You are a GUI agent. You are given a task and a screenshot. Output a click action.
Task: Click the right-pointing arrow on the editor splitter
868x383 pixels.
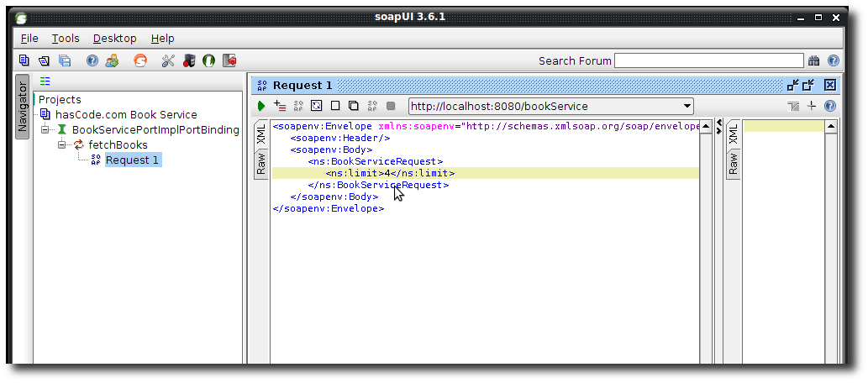[x=719, y=131]
